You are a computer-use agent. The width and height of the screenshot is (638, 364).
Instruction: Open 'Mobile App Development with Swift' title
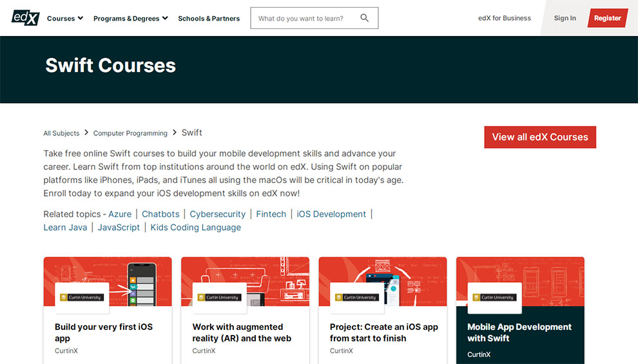(519, 332)
